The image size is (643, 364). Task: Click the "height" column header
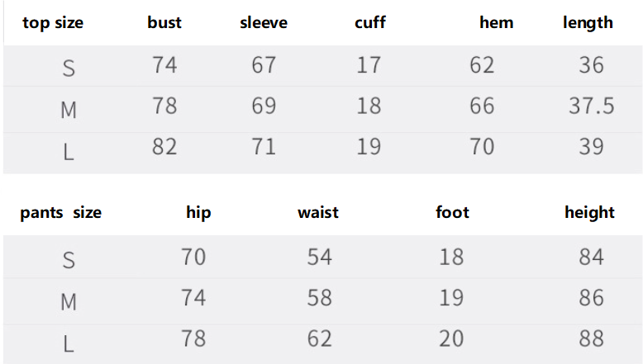[589, 213]
